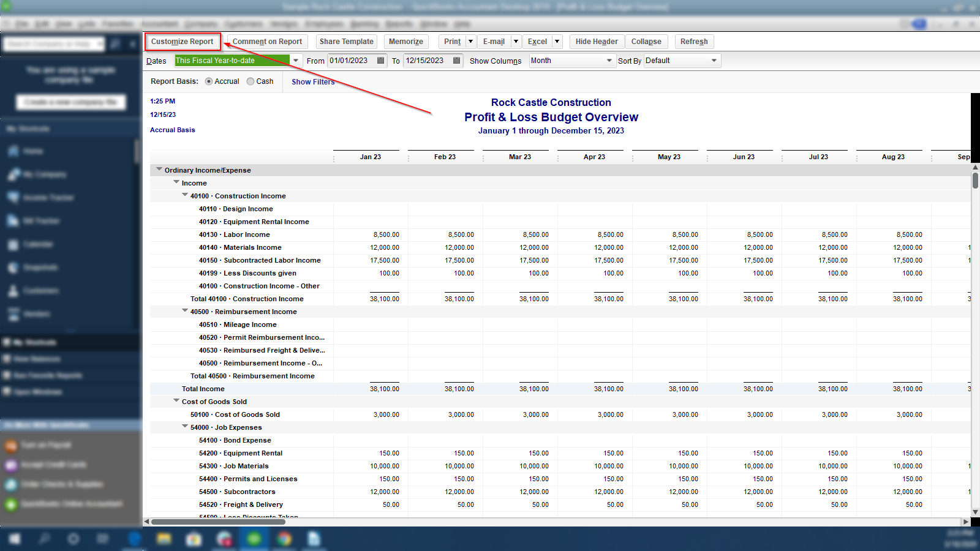The width and height of the screenshot is (980, 551).
Task: Open File Explorer from the taskbar
Action: tap(164, 539)
